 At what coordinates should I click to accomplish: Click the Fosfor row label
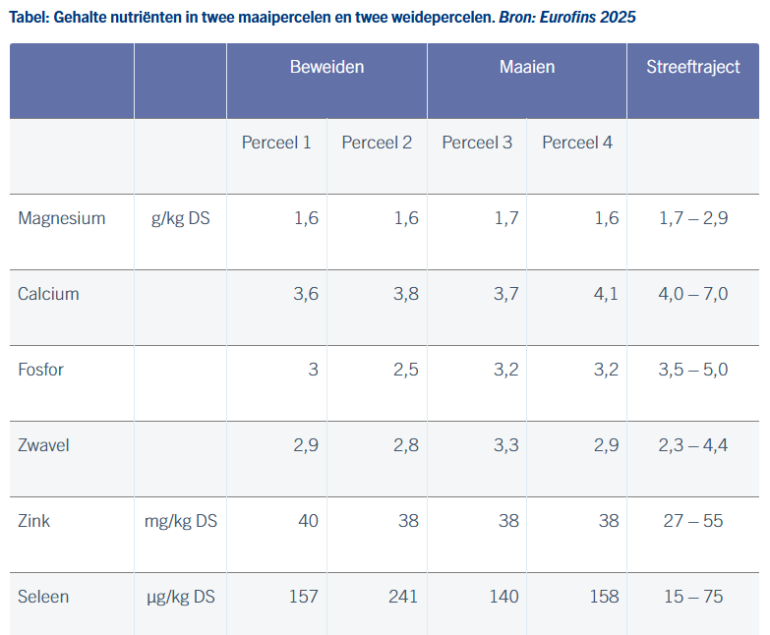(41, 370)
